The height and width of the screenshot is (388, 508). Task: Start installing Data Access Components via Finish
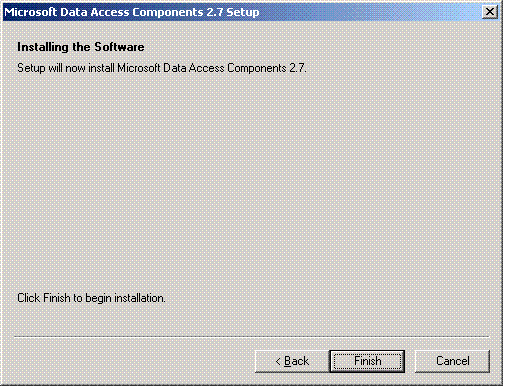point(367,361)
